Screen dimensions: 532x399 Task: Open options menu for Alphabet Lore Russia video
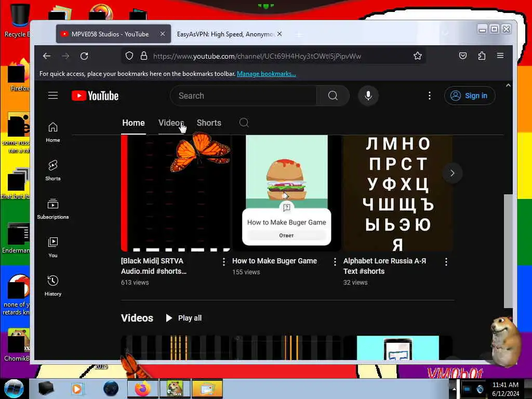pyautogui.click(x=446, y=262)
